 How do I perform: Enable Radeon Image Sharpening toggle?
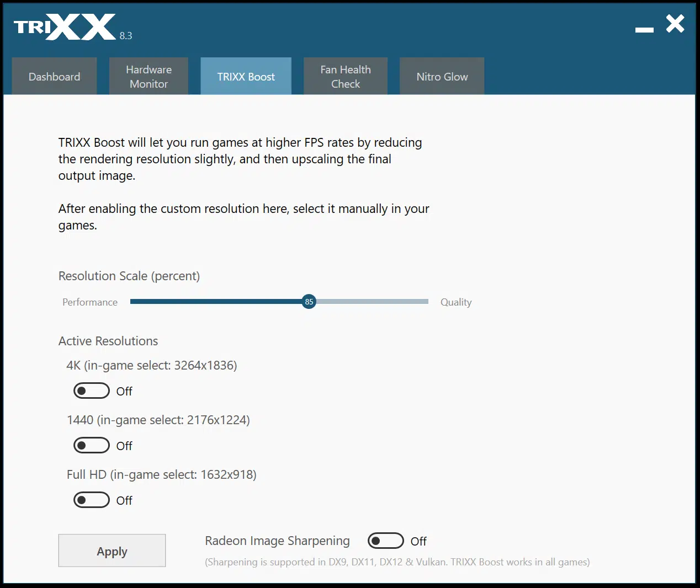386,541
